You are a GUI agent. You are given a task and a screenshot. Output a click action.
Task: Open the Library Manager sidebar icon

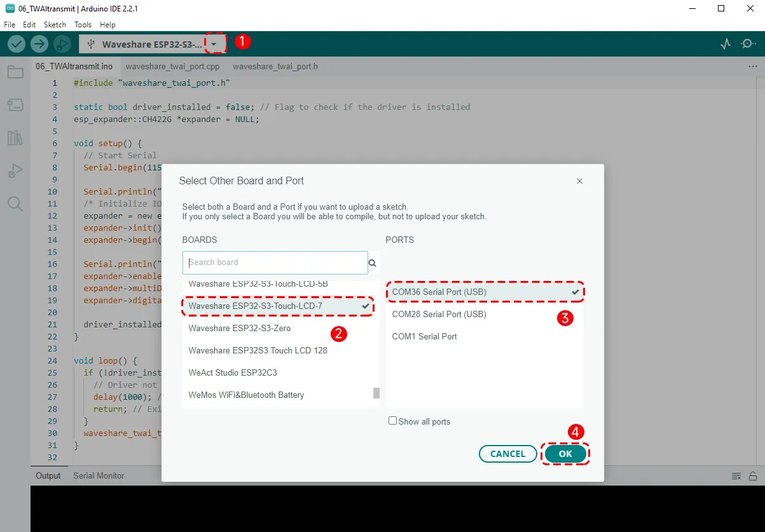pyautogui.click(x=15, y=138)
